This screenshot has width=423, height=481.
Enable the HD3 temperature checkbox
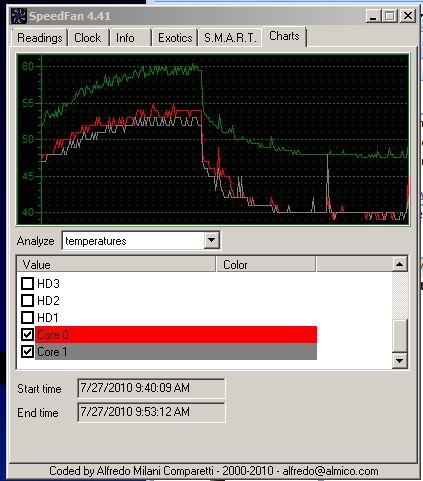pos(27,284)
